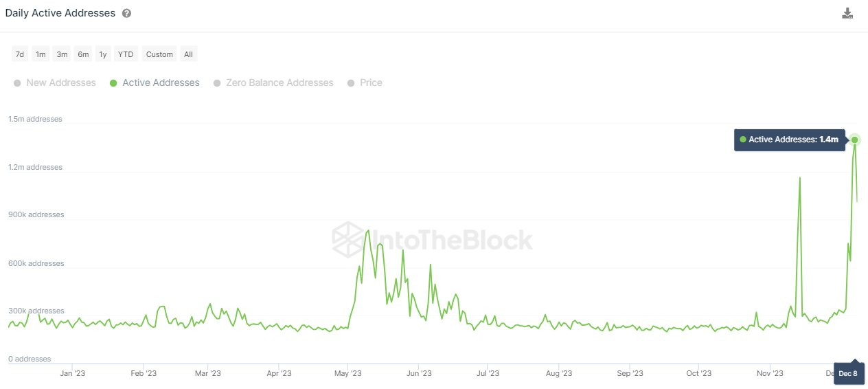
Task: Click the May '23 axis label
Action: (348, 373)
